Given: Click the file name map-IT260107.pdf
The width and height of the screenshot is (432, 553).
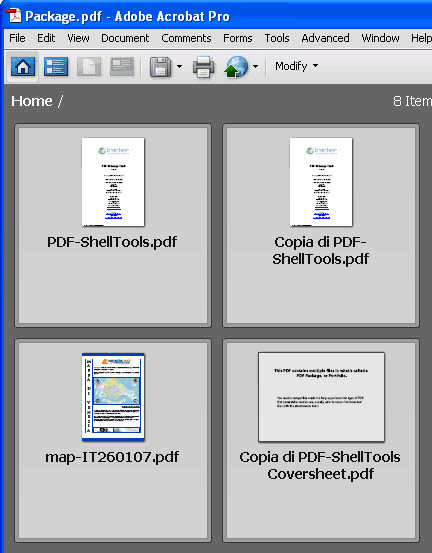Looking at the screenshot, I should [x=112, y=457].
